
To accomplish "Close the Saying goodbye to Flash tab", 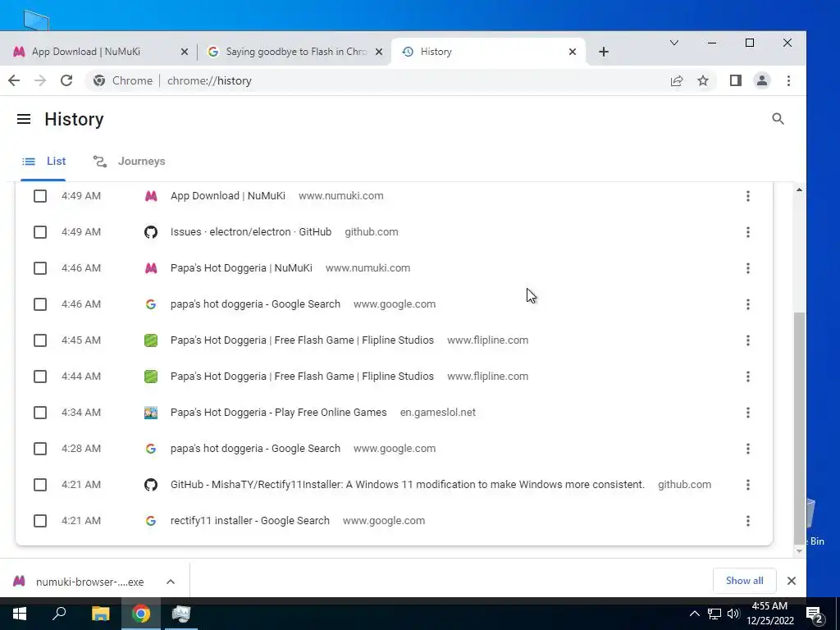I will tap(379, 52).
